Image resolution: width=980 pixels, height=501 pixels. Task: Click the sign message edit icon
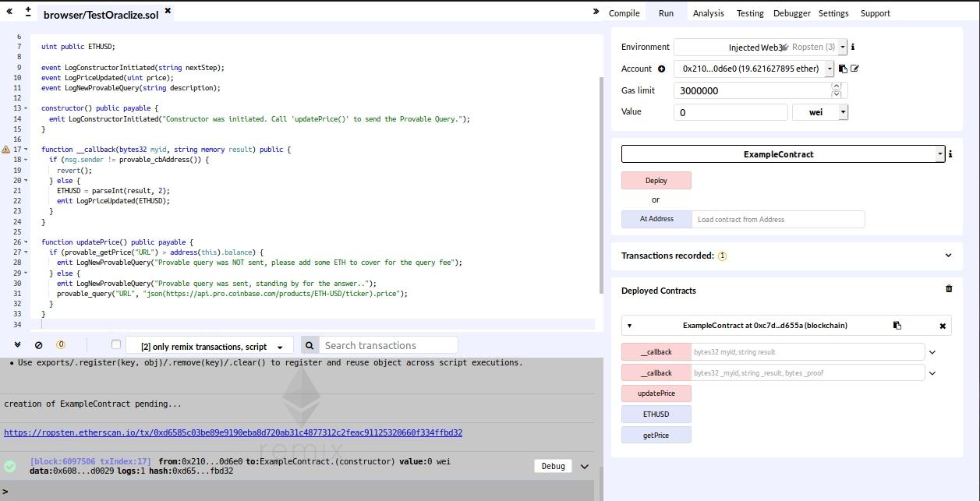tap(854, 69)
